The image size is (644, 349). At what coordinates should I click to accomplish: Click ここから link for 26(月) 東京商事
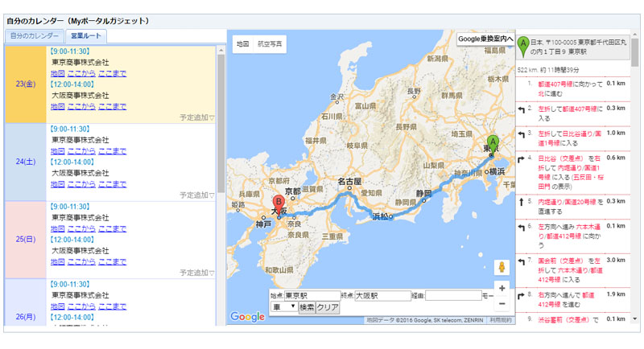pos(81,306)
